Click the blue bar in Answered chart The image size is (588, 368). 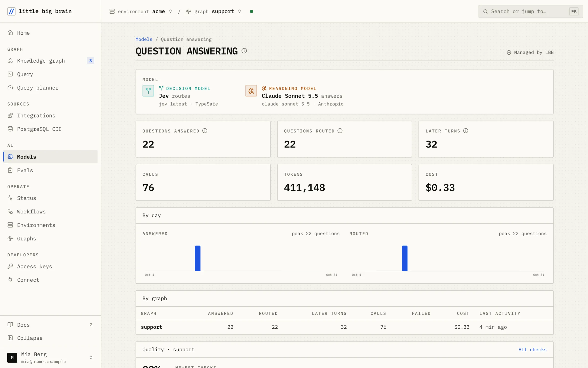pos(198,258)
